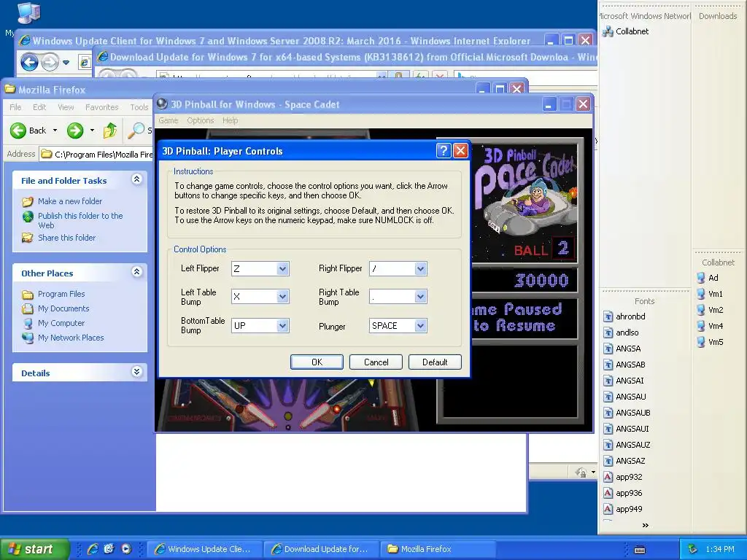The height and width of the screenshot is (560, 747).
Task: Click the Search magnifier icon in Explorer
Action: point(136,130)
